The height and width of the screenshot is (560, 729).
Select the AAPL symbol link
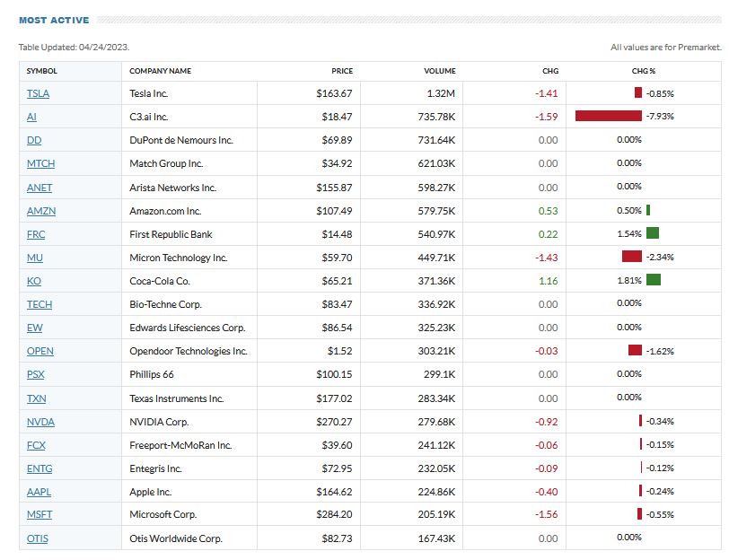pyautogui.click(x=40, y=492)
